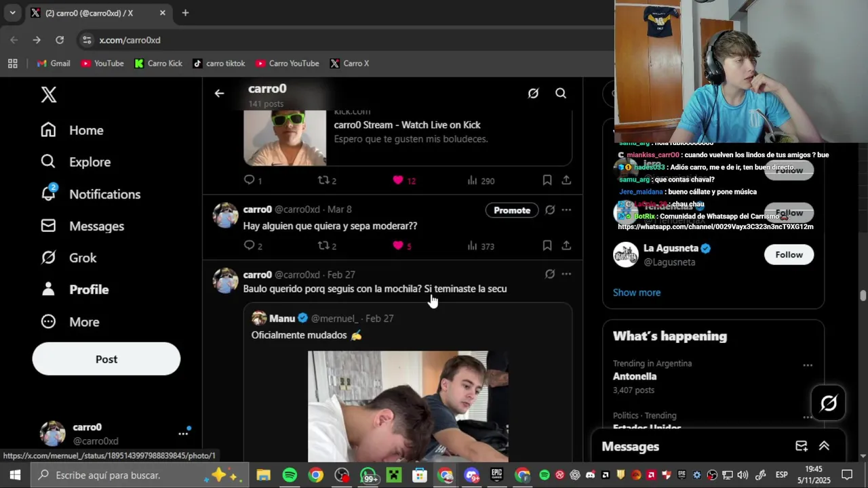868x488 pixels.
Task: Open account menu dots next to carro0
Action: coord(183,434)
